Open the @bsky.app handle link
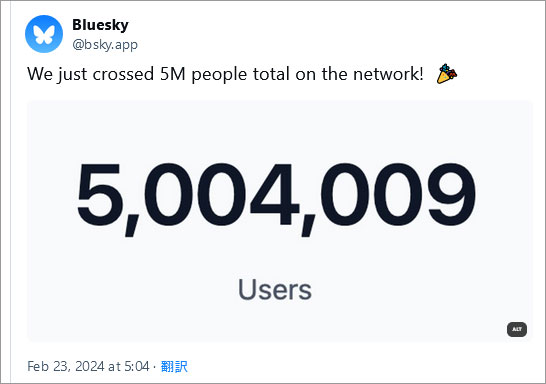Screen dimensions: 546x384 (x=105, y=45)
